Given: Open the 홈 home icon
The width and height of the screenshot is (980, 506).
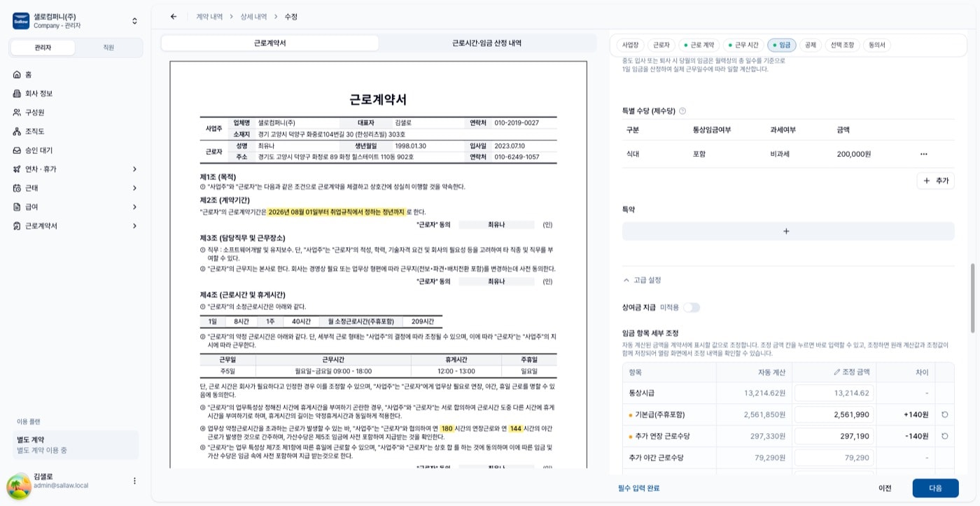Looking at the screenshot, I should click(17, 74).
